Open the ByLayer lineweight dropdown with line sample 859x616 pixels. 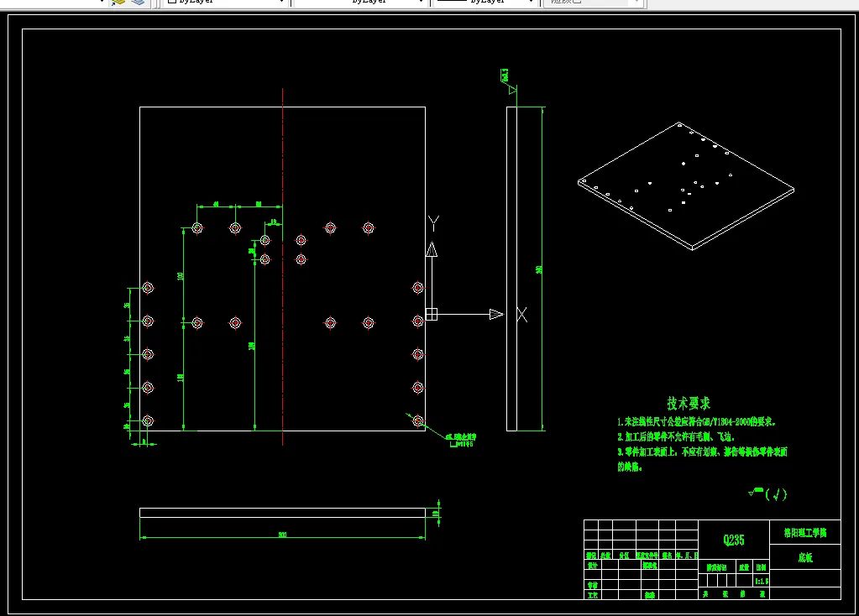coord(484,2)
